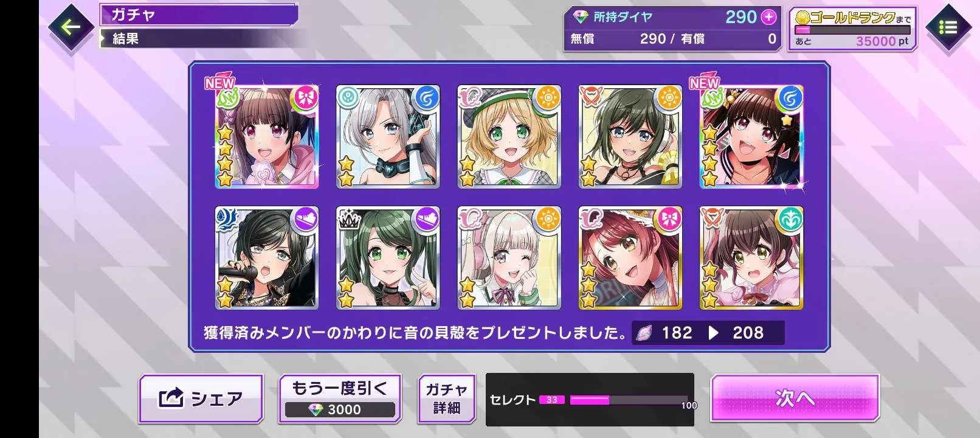
Task: Tap the back arrow icon
Action: [x=71, y=27]
